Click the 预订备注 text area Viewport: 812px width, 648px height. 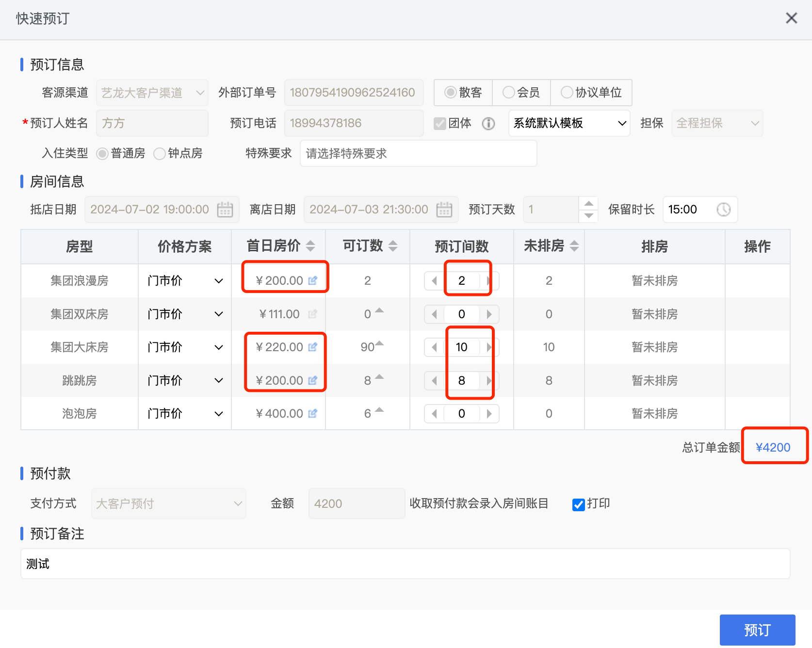tap(406, 564)
